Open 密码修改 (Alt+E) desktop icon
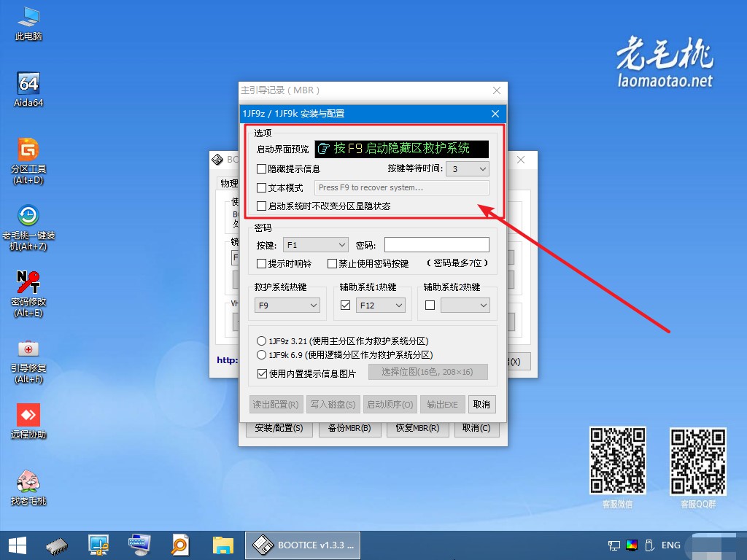Screen dimensions: 747x560 [28, 294]
